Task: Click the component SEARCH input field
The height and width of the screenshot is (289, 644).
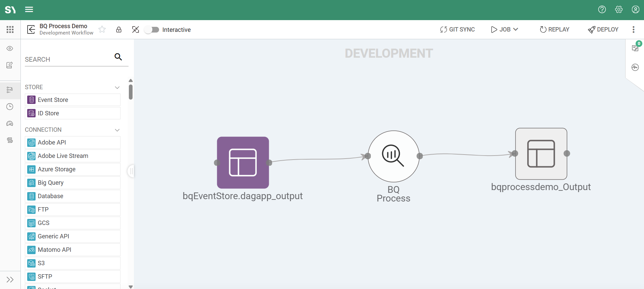Action: [x=69, y=59]
